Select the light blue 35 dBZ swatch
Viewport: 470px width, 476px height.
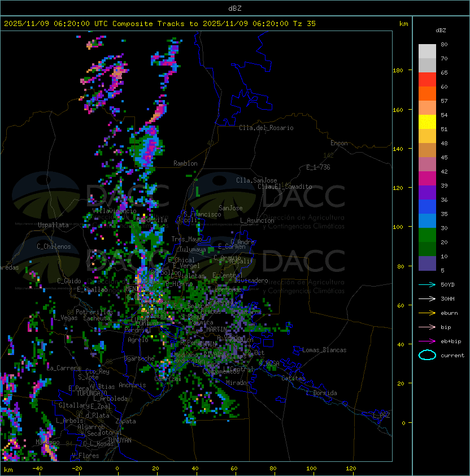427,220
